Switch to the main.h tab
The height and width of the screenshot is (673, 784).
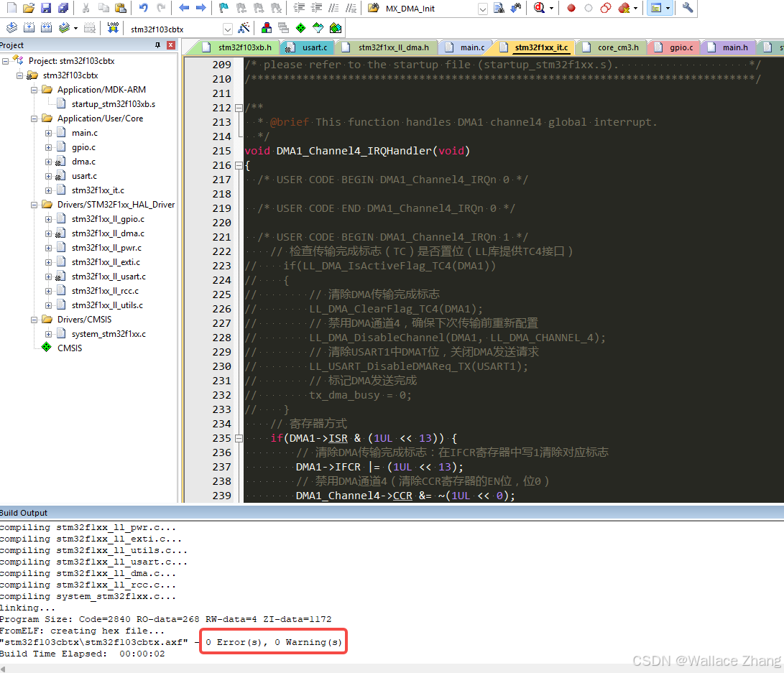[728, 47]
